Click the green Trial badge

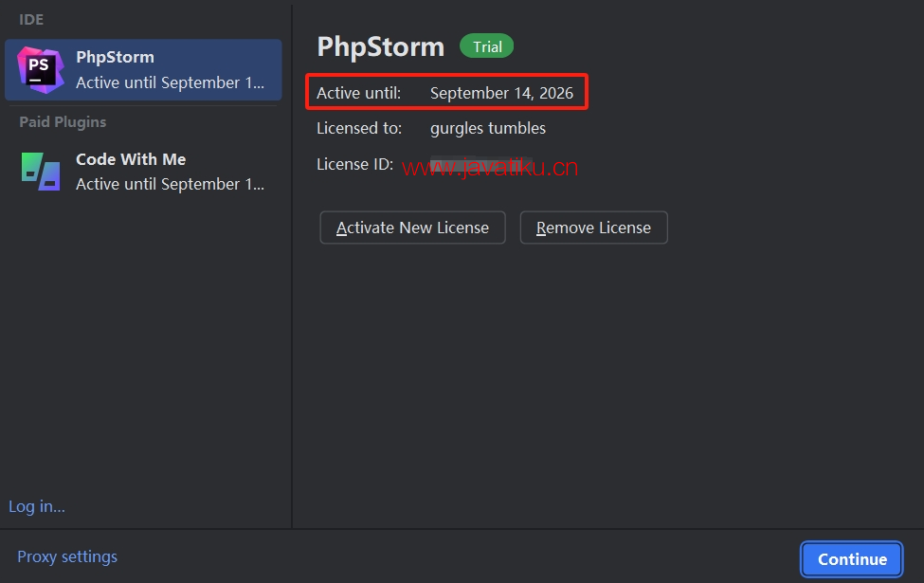pyautogui.click(x=487, y=46)
